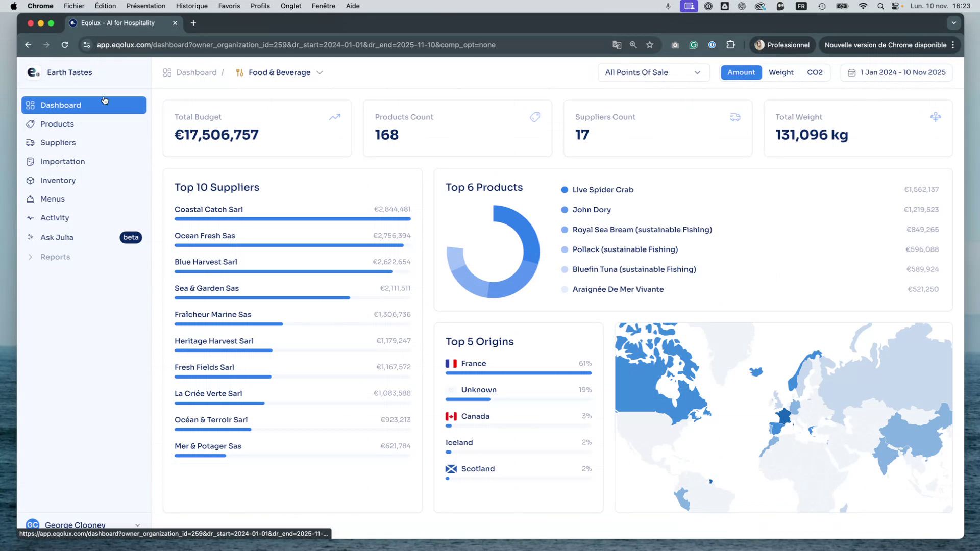This screenshot has width=980, height=551.
Task: Bookmark the page with the star icon
Action: pos(650,45)
